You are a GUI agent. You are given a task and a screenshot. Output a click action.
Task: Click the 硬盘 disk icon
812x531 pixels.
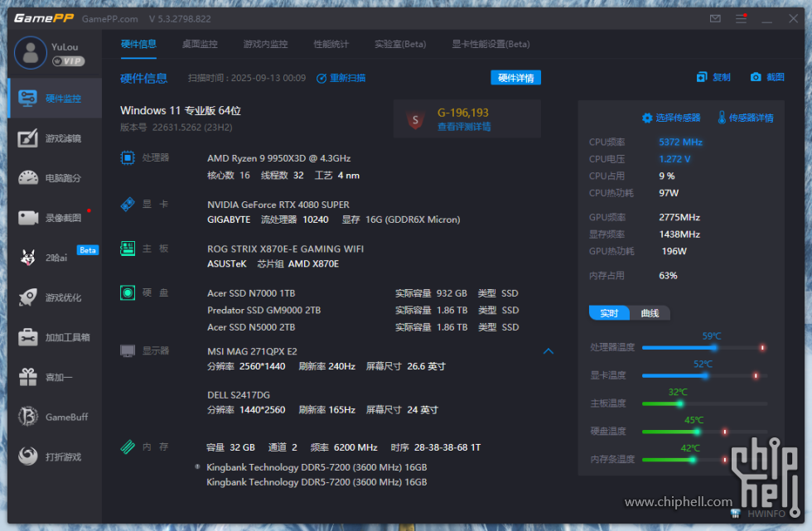(128, 293)
